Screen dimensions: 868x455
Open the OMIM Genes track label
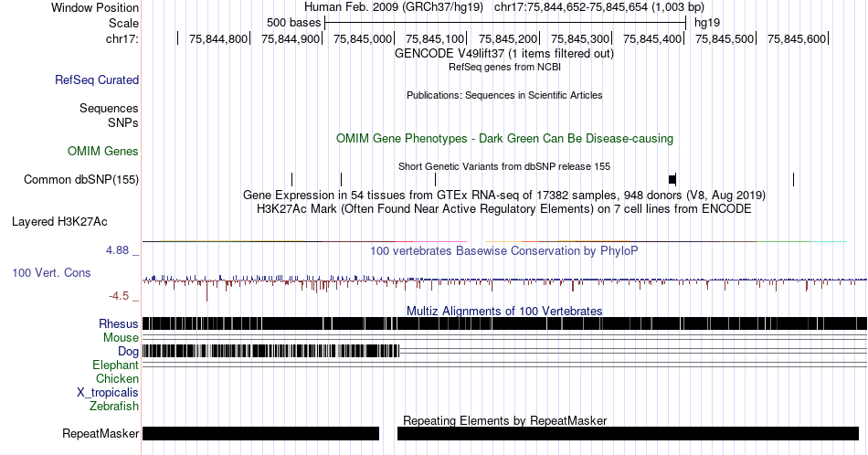tap(103, 151)
